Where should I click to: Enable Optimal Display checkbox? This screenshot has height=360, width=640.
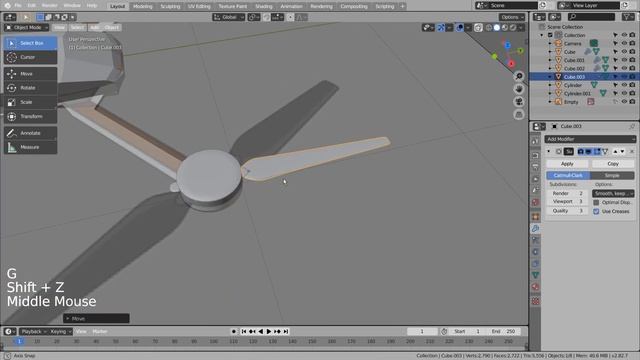click(x=596, y=202)
